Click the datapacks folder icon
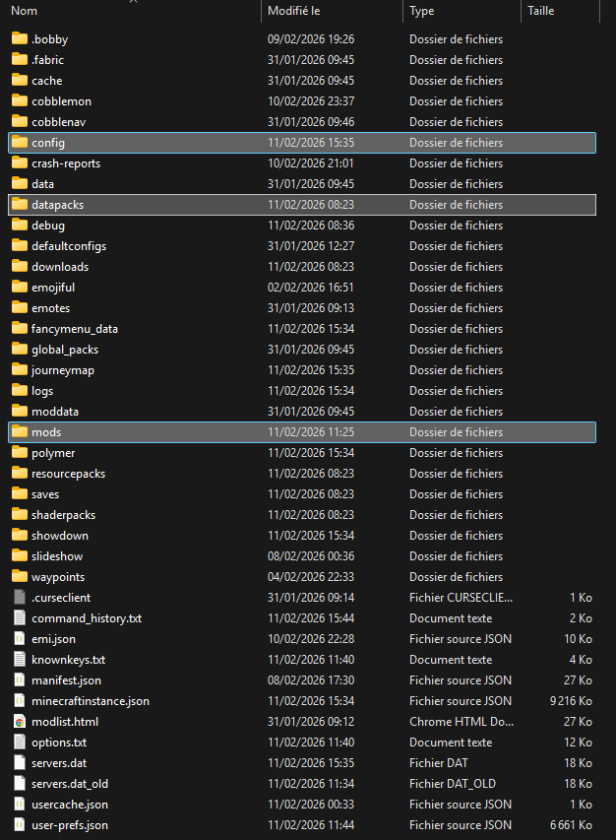616x840 pixels. pos(20,205)
